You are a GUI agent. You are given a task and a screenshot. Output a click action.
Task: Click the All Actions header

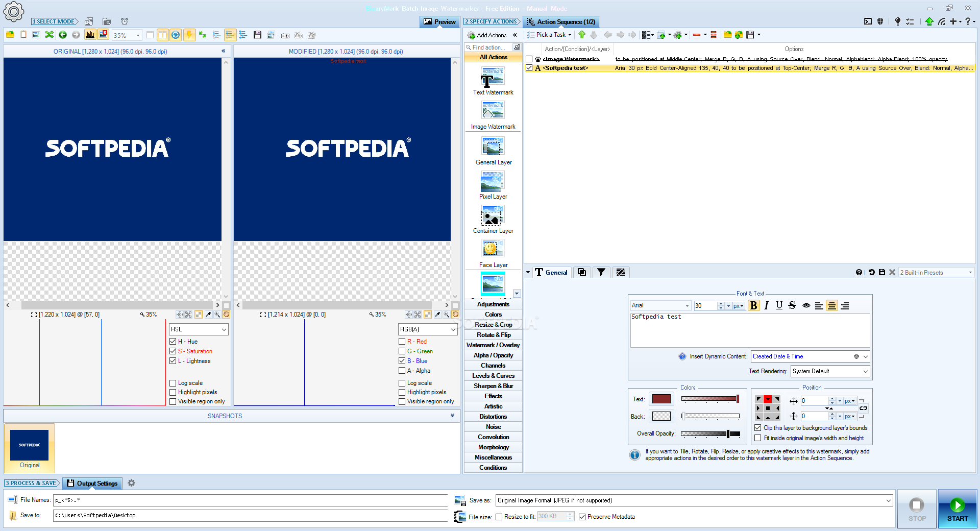pos(493,57)
